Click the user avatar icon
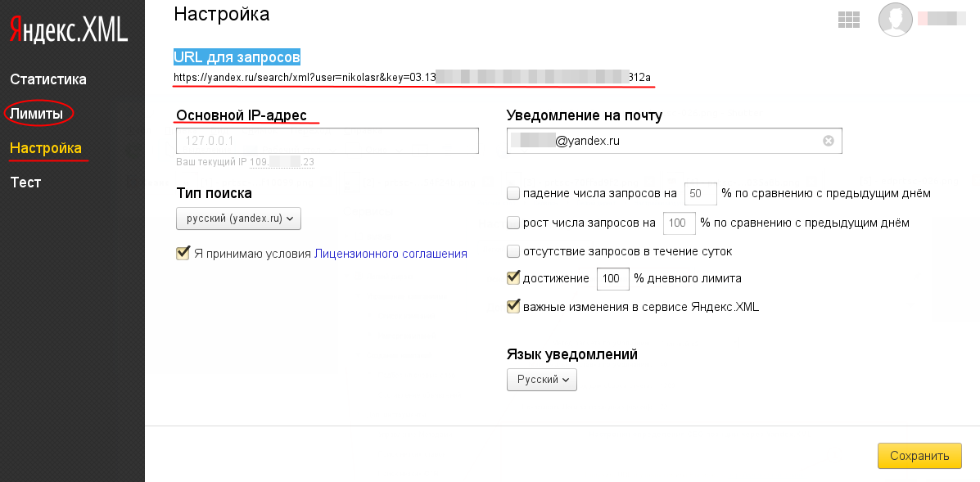The height and width of the screenshot is (482, 980). [x=895, y=20]
